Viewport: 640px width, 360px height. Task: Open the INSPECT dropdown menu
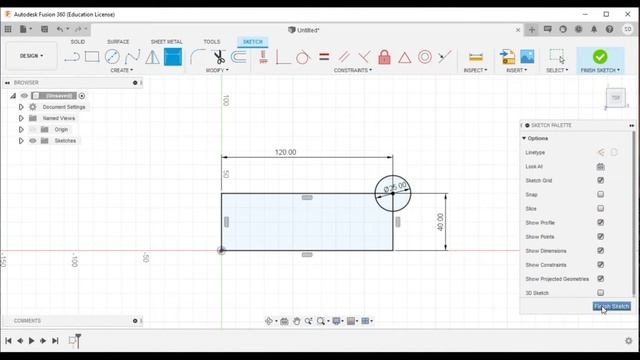[475, 70]
